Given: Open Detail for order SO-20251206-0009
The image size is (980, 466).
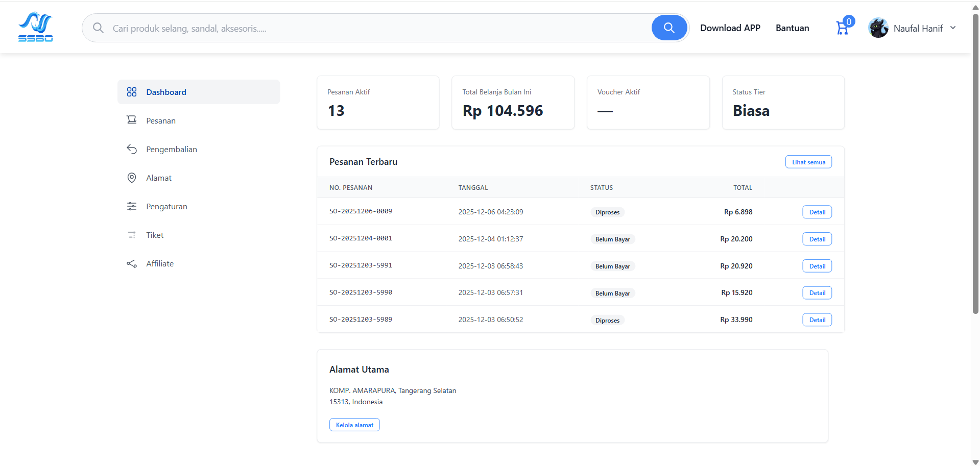Looking at the screenshot, I should click(817, 212).
